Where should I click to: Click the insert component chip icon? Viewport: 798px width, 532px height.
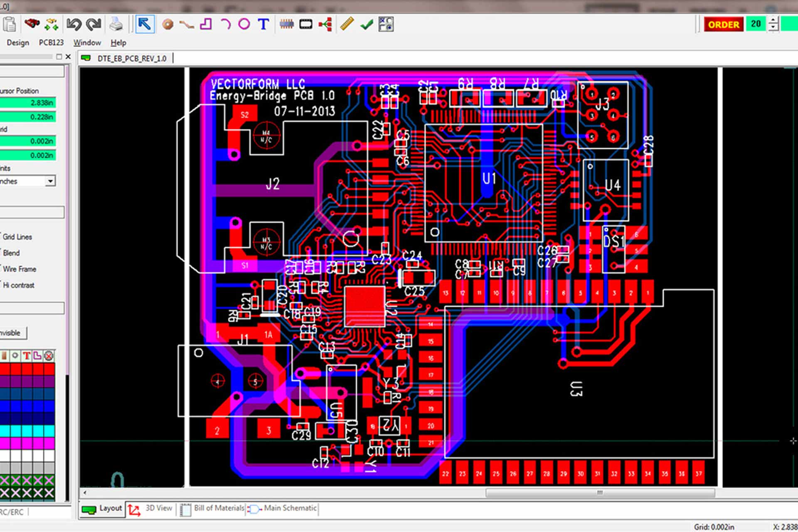point(286,25)
